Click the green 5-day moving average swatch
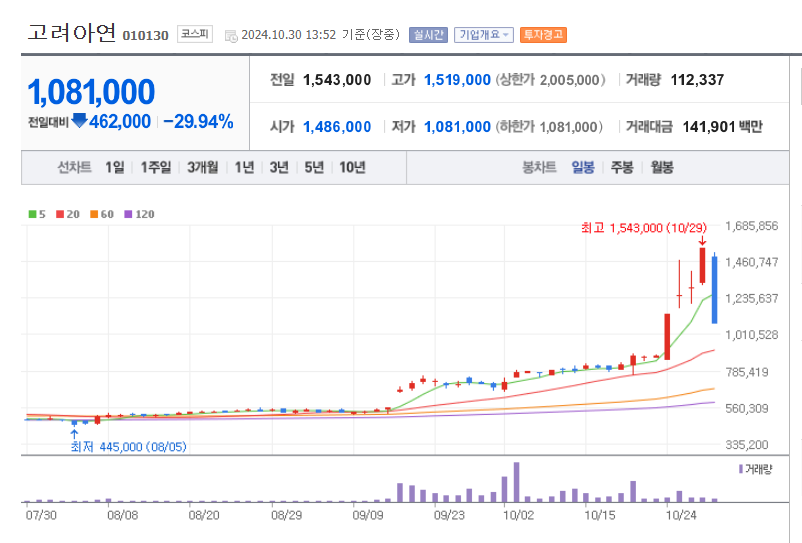Screen dimensions: 802x543 pos(32,214)
